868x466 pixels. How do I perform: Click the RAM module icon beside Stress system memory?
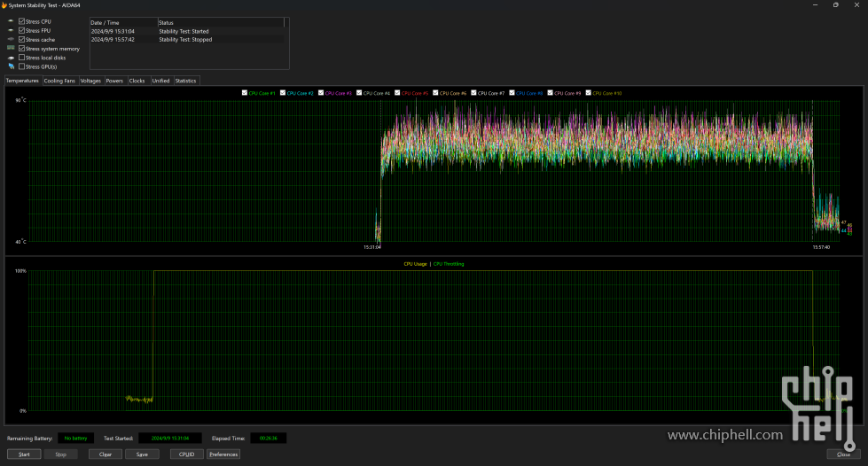[11, 48]
